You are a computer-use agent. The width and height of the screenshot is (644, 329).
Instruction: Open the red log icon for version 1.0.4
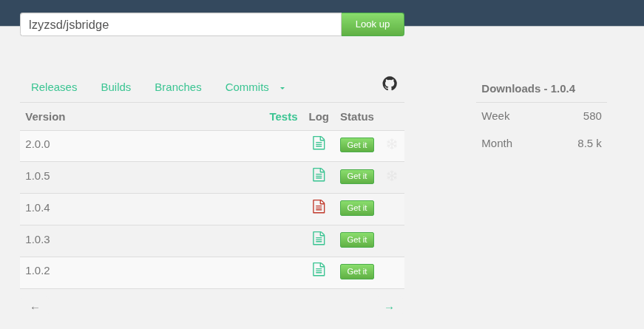pos(319,207)
